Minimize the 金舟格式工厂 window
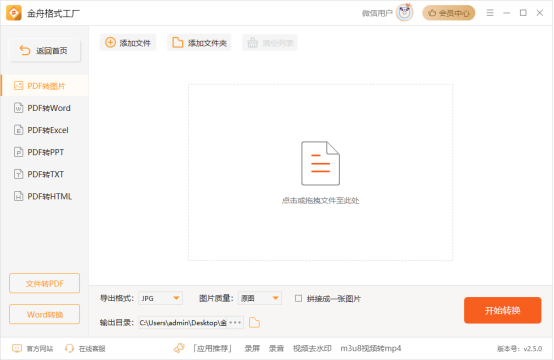 507,13
